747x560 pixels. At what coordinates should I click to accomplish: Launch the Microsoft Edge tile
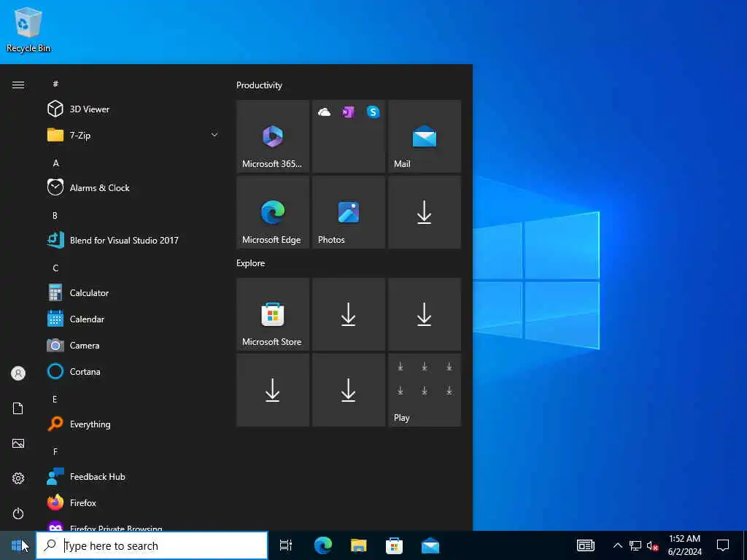(273, 212)
